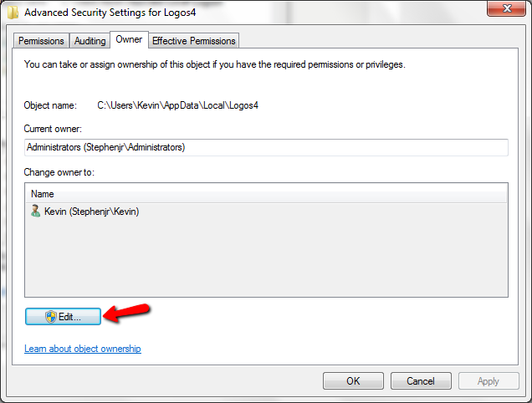The image size is (532, 403).
Task: Open the Auditing tab
Action: pos(90,41)
